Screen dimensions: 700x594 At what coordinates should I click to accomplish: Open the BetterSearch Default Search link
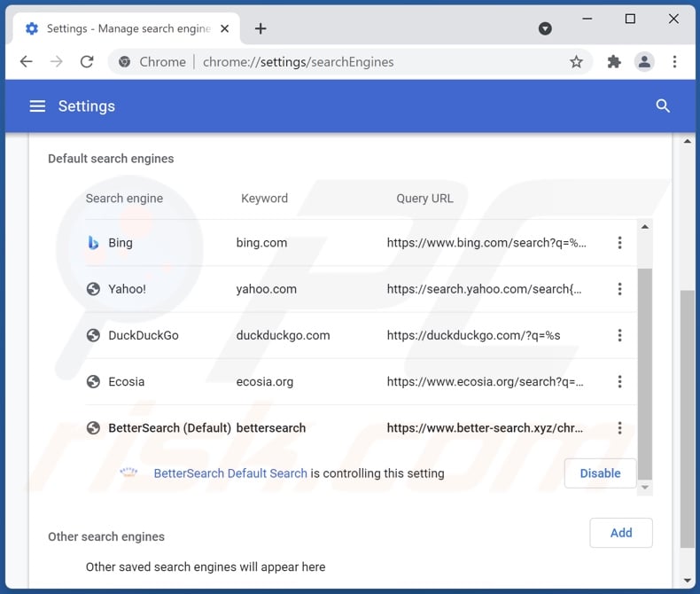(230, 473)
